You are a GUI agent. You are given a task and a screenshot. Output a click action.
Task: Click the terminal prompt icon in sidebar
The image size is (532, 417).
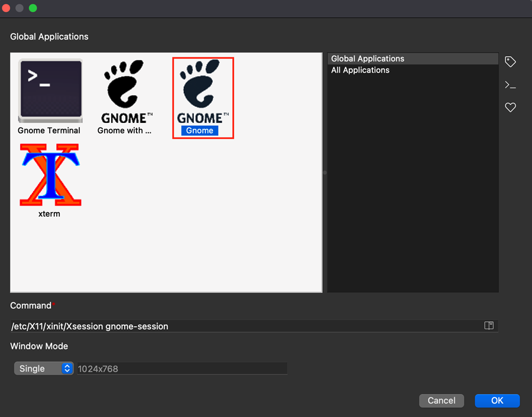[510, 85]
